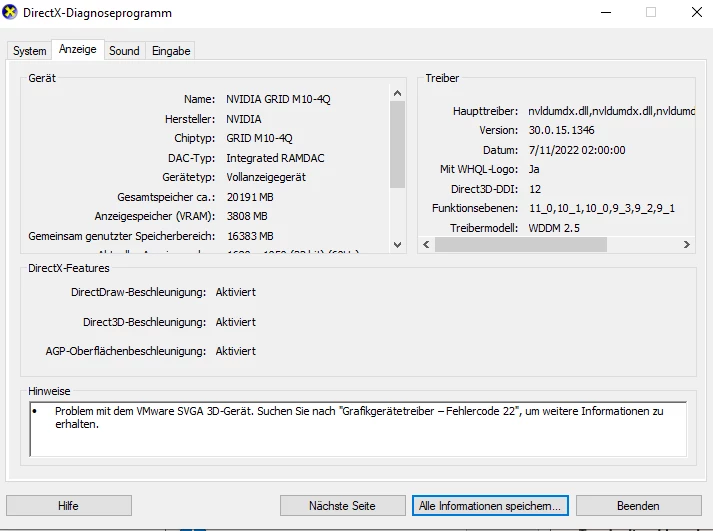This screenshot has height=531, width=713.
Task: Close the DirectX-Diagnoseprogramm window
Action: (x=697, y=12)
